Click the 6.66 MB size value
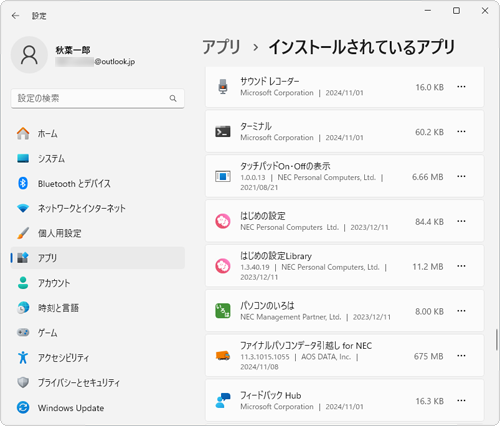 click(x=428, y=177)
